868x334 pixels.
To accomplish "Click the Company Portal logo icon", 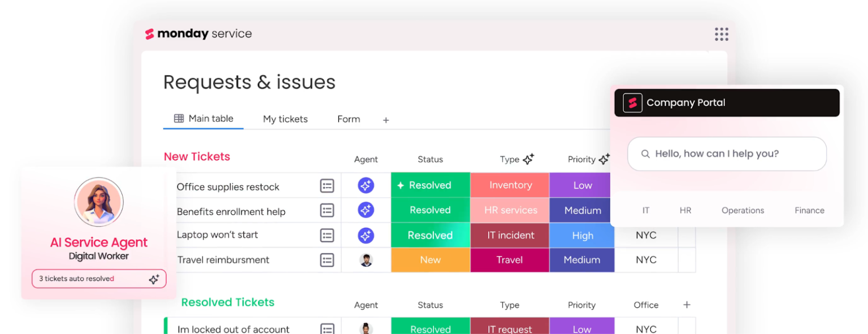I will (x=632, y=102).
